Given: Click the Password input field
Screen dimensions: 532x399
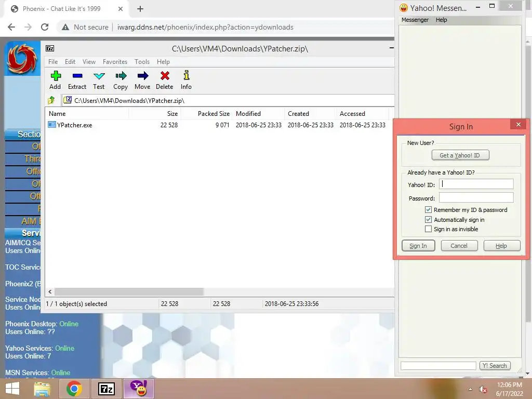Looking at the screenshot, I should [x=476, y=197].
